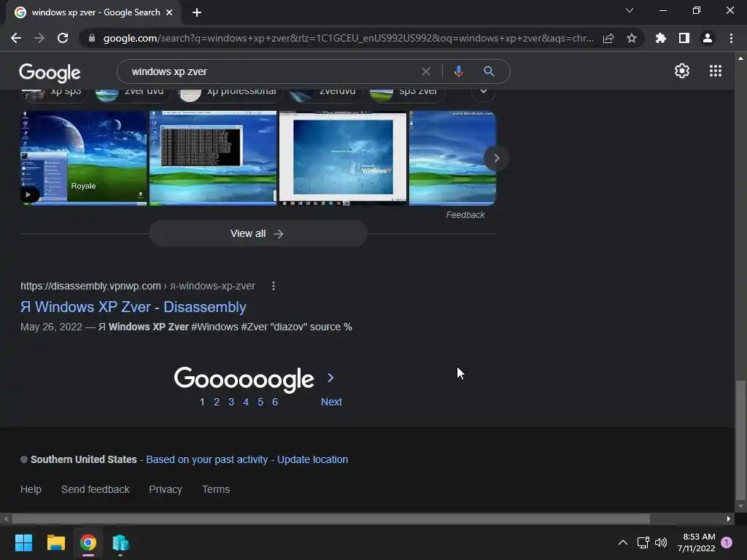Open the Windows Start menu
The height and width of the screenshot is (560, 747).
pos(24,542)
